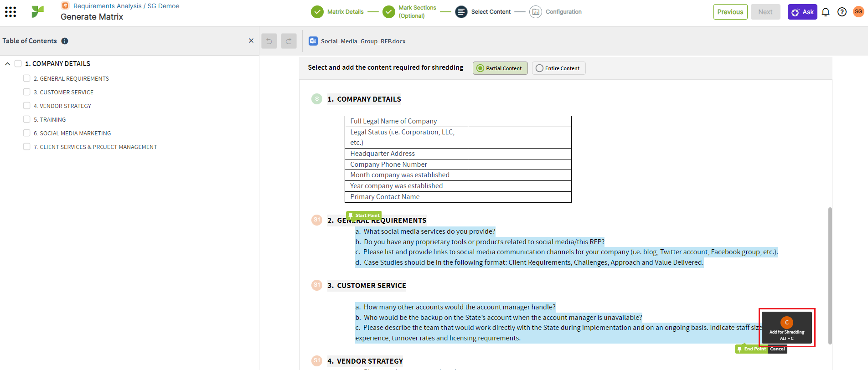Click Add for Shredding label
Viewport: 868px width, 370px height.
pos(787,332)
